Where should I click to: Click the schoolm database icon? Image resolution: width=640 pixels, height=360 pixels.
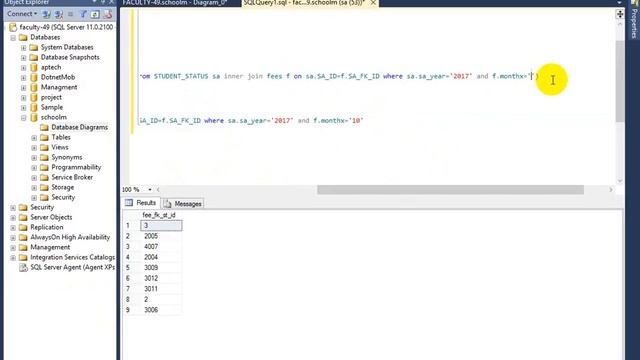pyautogui.click(x=34, y=117)
